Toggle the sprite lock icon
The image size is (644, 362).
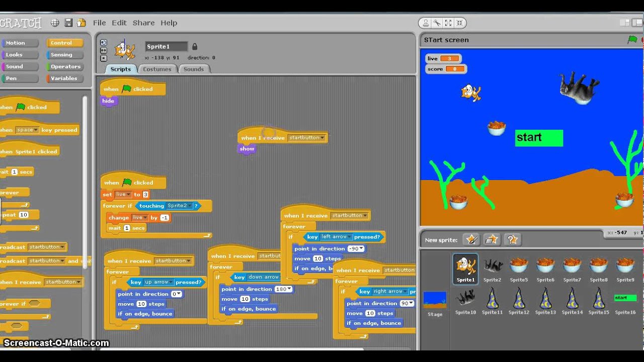pyautogui.click(x=195, y=47)
